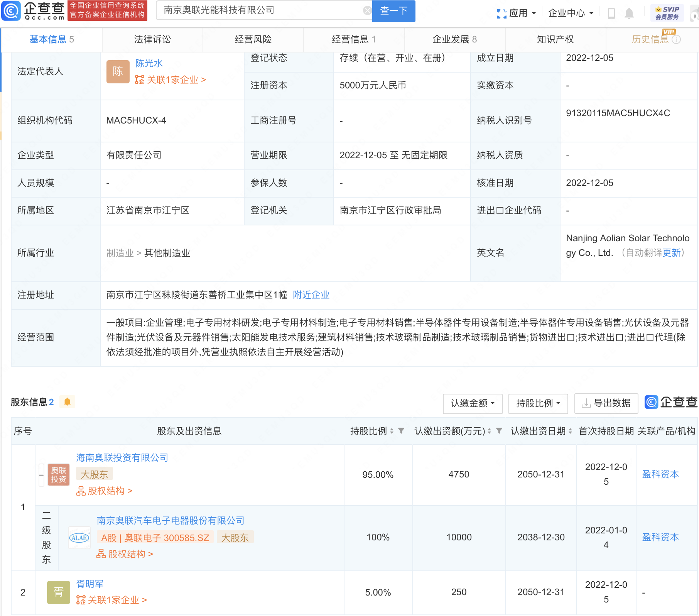Screen dimensions: 699x616
Task: Open 附近企业 link
Action: [x=311, y=295]
